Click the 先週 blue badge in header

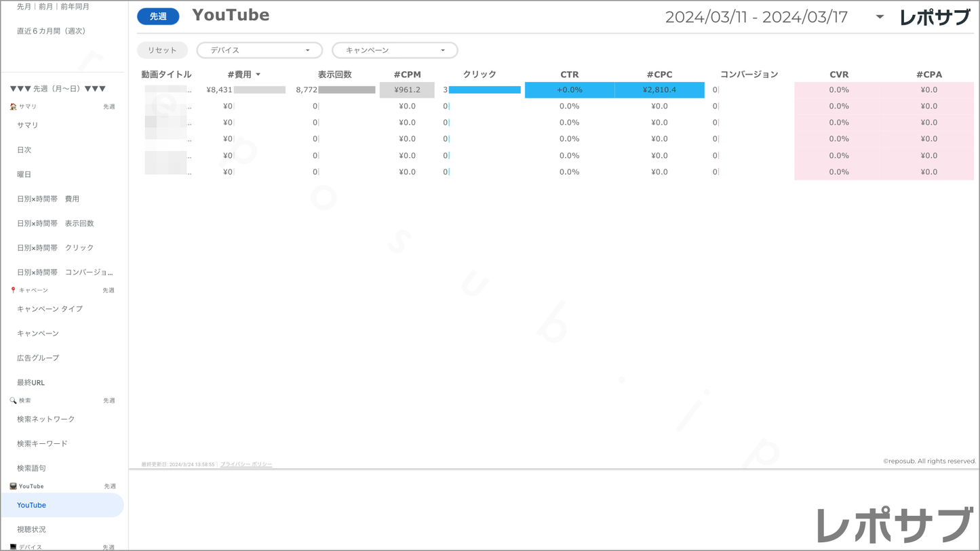[x=158, y=16]
